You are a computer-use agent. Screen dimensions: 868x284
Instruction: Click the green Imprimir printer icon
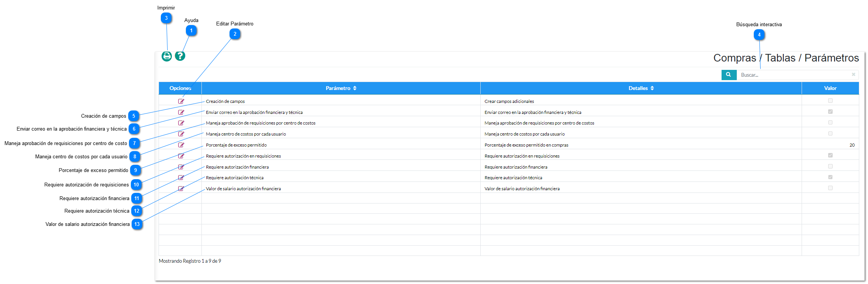167,56
